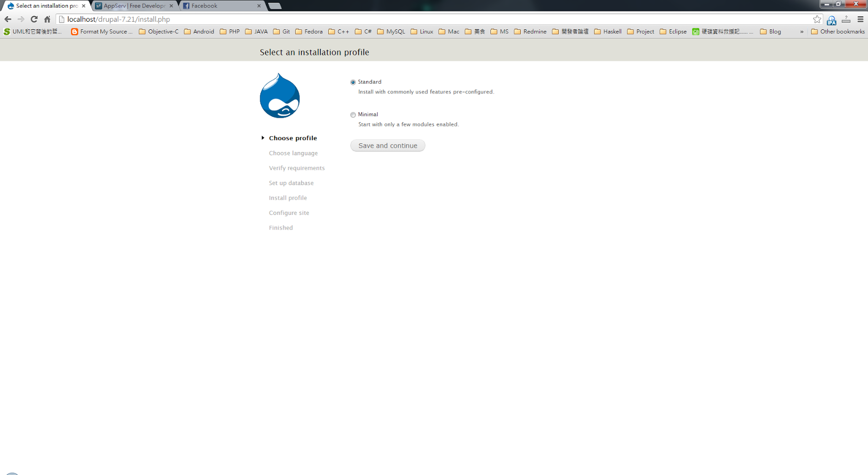
Task: Click the 'Install profile' step text
Action: coord(288,198)
